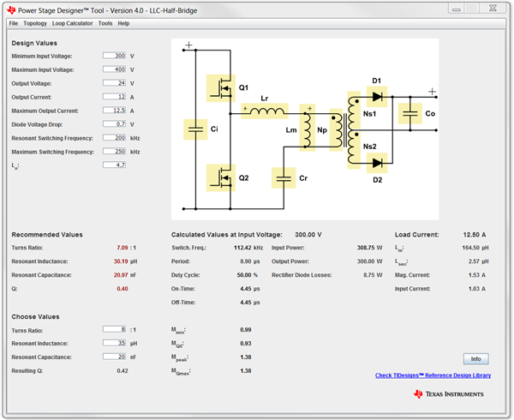Click the Info button
514x420 pixels.
475,358
